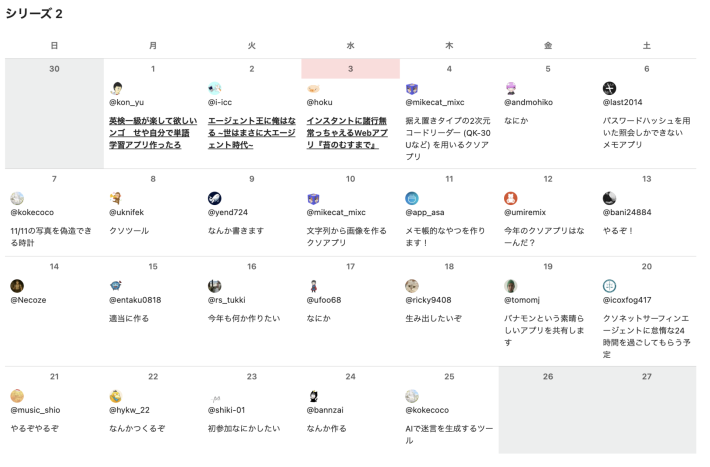The image size is (710, 467).
Task: Open @tomomj's profile link
Action: tap(522, 300)
